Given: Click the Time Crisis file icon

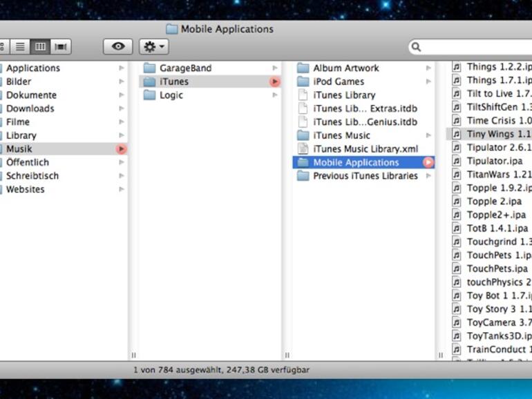Looking at the screenshot, I should pyautogui.click(x=457, y=121).
